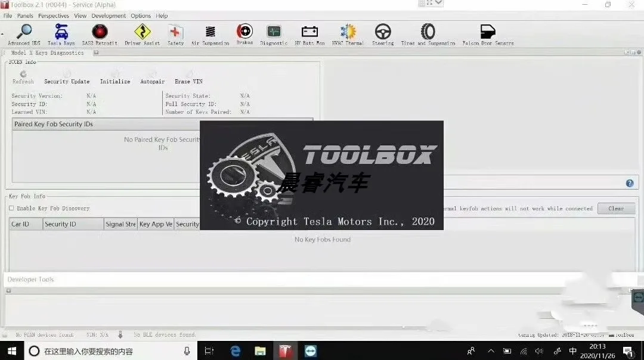This screenshot has width=644, height=360.
Task: Launch Microsoft Edge from taskbar
Action: coord(236,351)
